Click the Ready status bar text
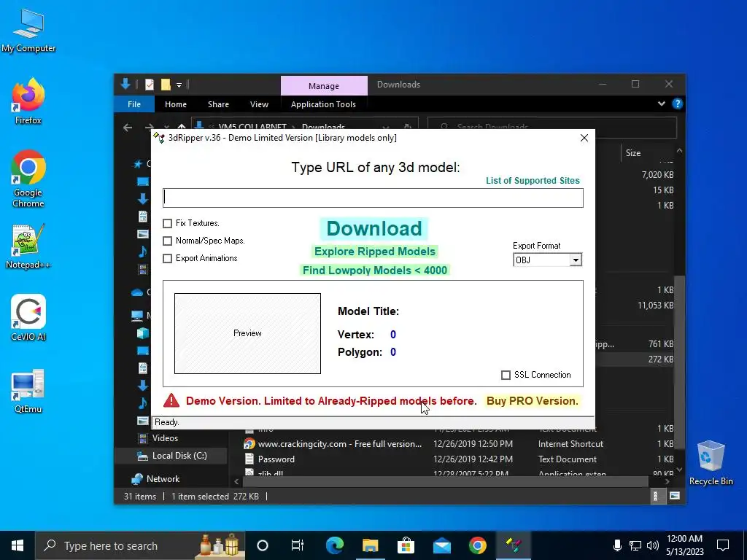This screenshot has height=560, width=747. pos(167,422)
